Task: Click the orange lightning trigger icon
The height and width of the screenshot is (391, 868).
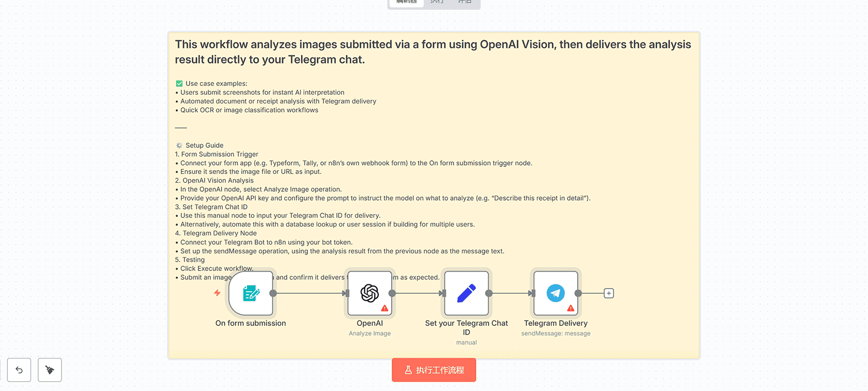Action: [218, 293]
